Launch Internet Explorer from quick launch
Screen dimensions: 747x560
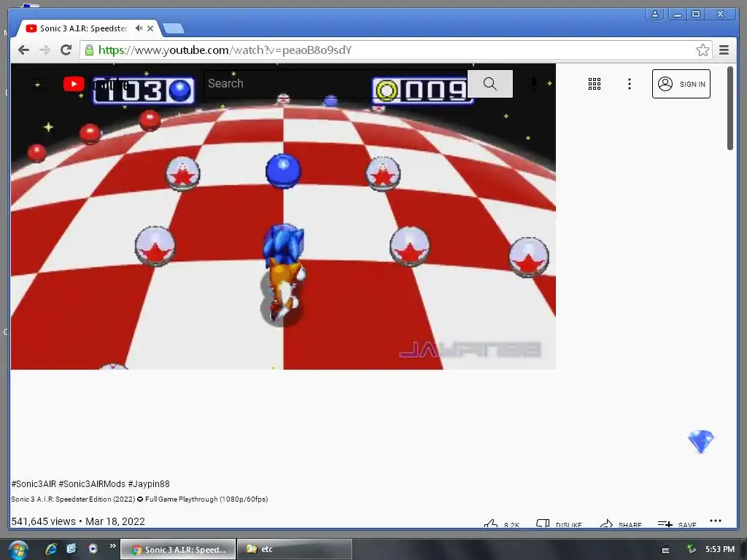tap(51, 549)
